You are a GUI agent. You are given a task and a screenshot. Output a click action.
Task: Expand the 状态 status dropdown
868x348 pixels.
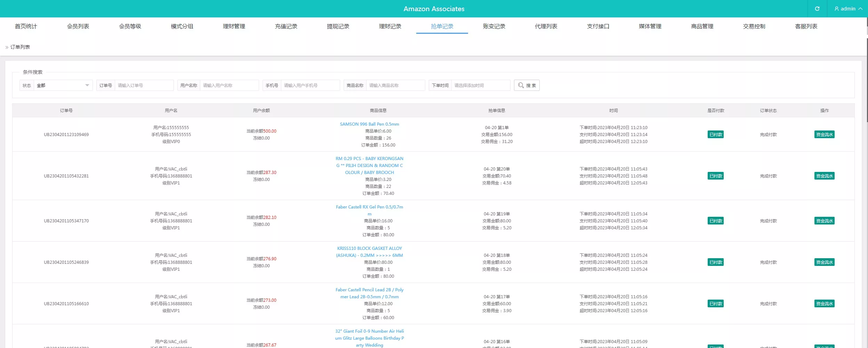point(63,85)
